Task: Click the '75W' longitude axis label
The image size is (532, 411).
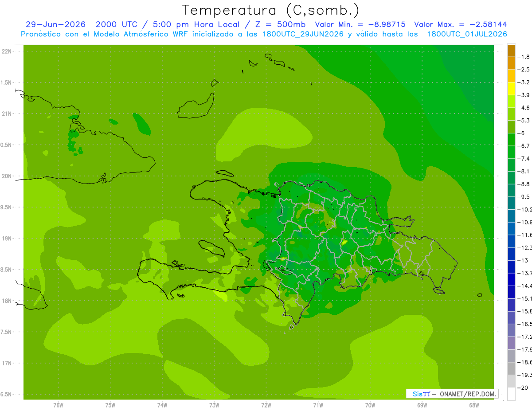Action: tap(110, 406)
